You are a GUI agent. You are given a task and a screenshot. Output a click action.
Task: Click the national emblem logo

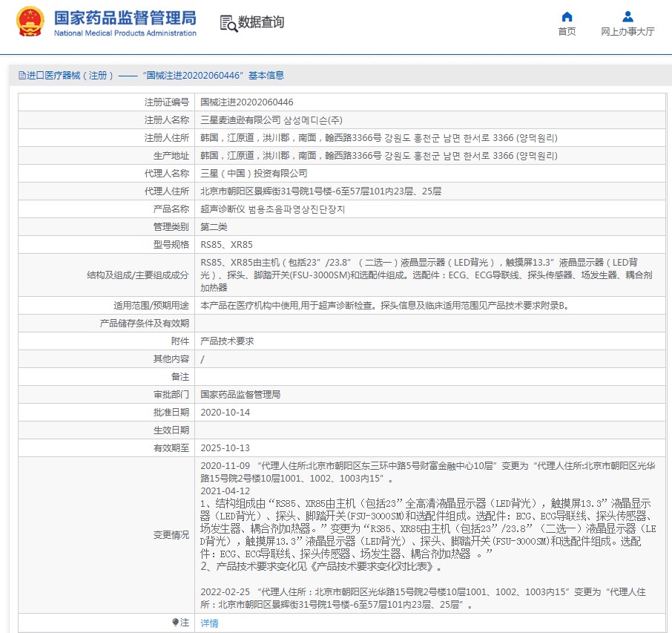coord(30,22)
